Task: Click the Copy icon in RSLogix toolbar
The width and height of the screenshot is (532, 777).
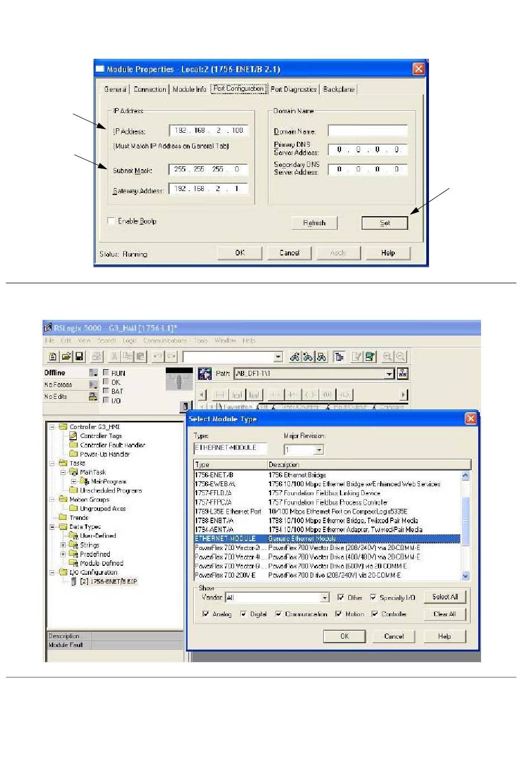Action: coord(128,357)
